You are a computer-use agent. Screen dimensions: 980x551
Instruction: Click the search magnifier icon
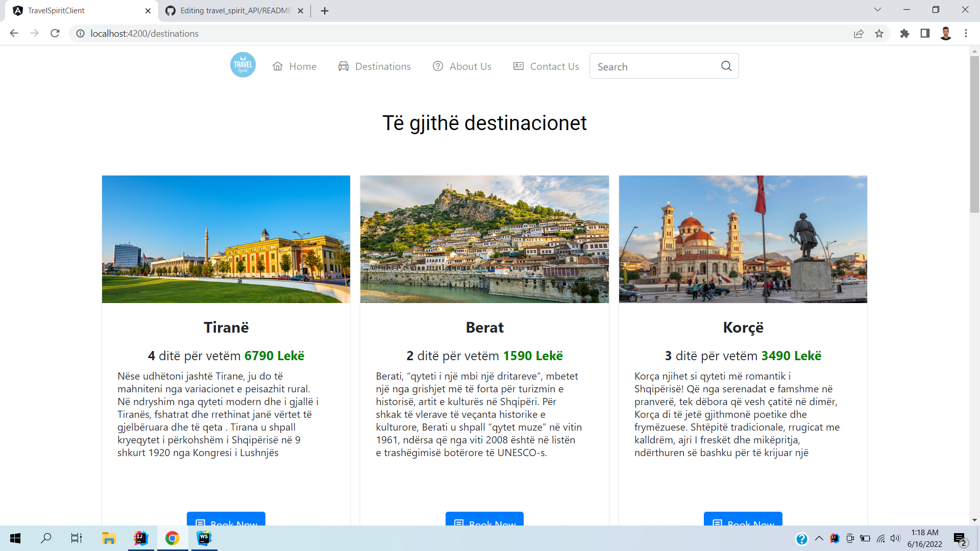pyautogui.click(x=726, y=66)
